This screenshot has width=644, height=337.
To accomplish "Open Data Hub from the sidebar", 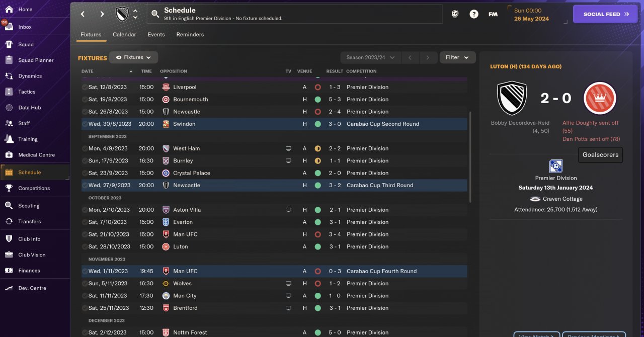I will pos(9,108).
